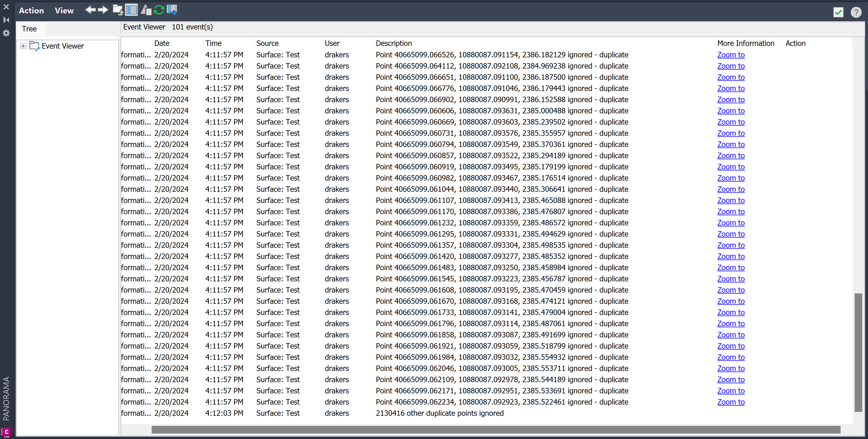Toggle Panorama auto-hide pin icon
Image resolution: width=868 pixels, height=439 pixels.
(x=6, y=20)
